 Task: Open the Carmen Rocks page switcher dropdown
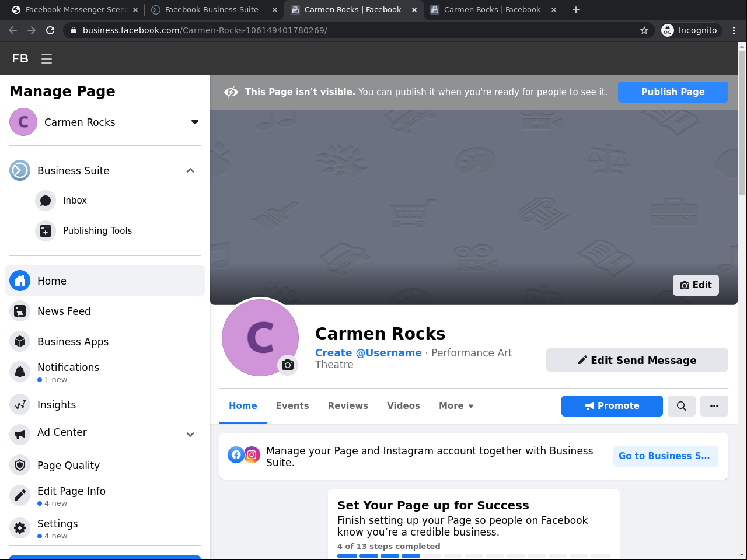point(195,123)
